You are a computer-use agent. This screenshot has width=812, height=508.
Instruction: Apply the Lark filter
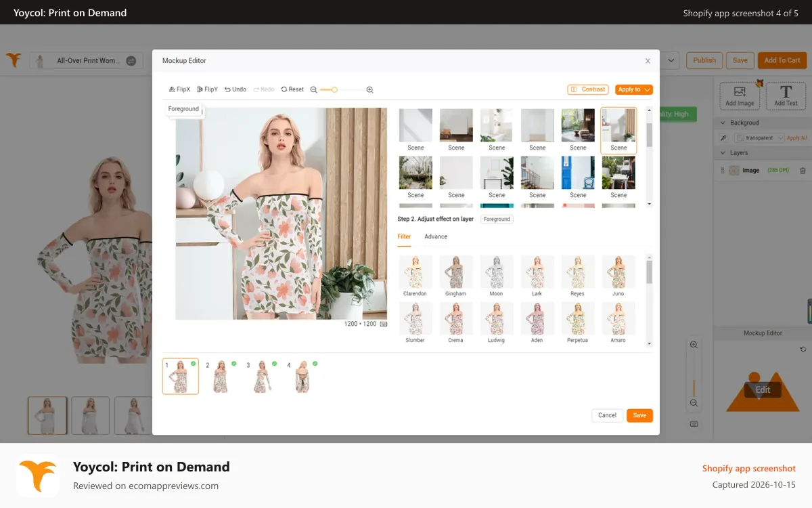point(537,276)
